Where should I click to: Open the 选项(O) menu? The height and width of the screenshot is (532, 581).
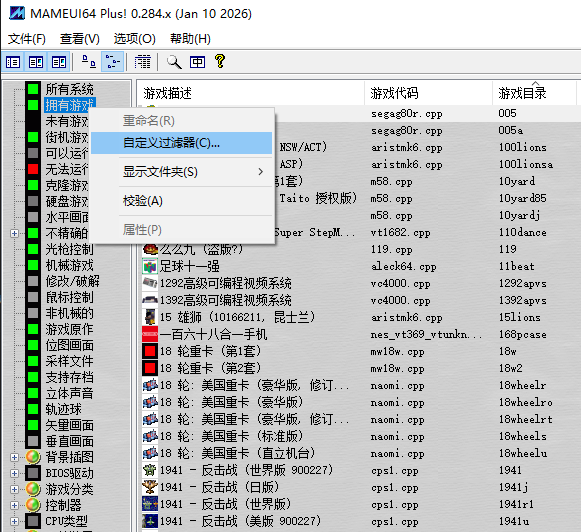click(x=135, y=39)
